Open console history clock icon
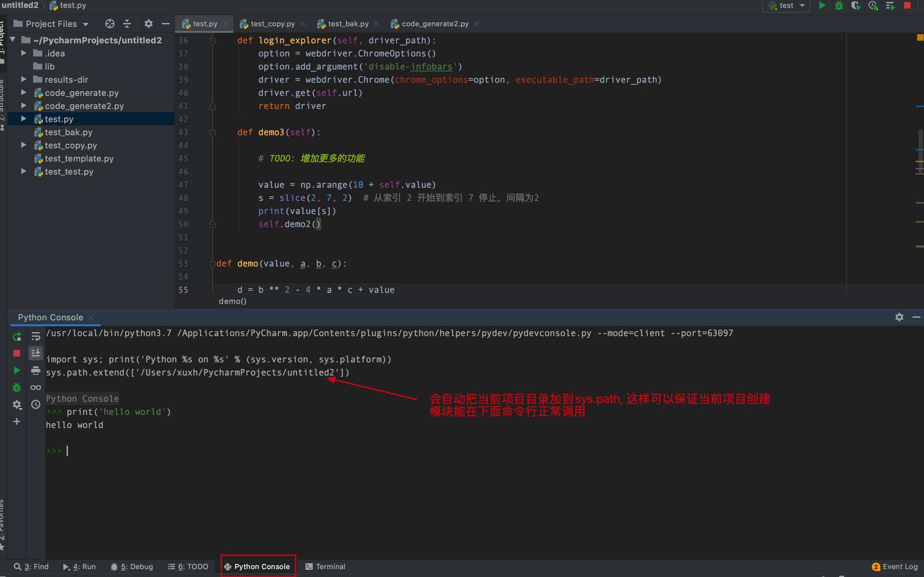This screenshot has height=577, width=924. (x=36, y=404)
